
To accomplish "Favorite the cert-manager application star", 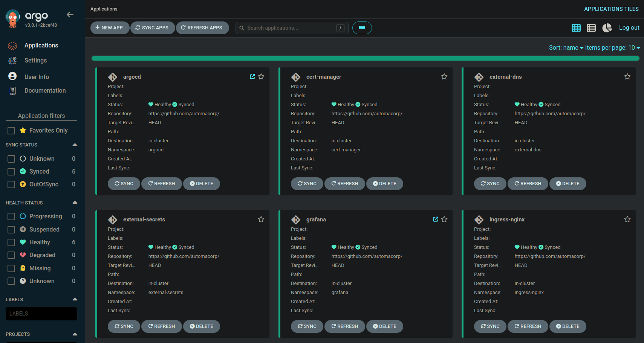I will pyautogui.click(x=444, y=76).
